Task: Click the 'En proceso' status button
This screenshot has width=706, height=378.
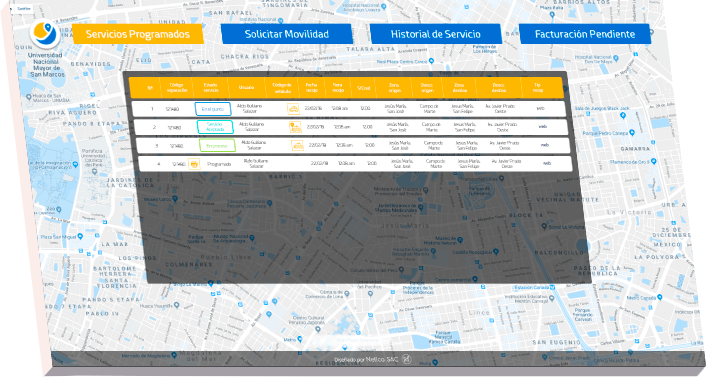Action: [x=217, y=146]
